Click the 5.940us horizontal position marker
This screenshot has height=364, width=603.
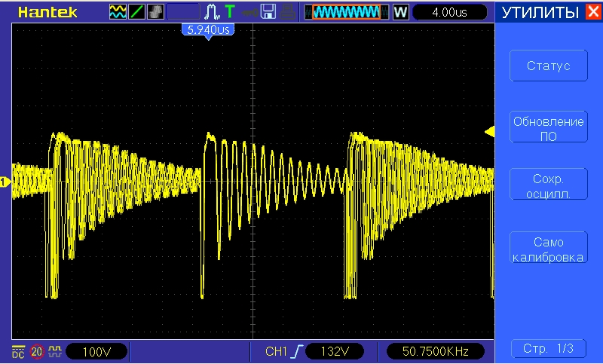click(206, 29)
